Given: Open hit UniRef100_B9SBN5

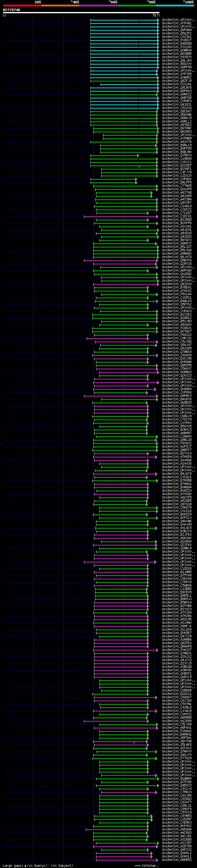Looking at the screenshot, I should click(176, 54).
